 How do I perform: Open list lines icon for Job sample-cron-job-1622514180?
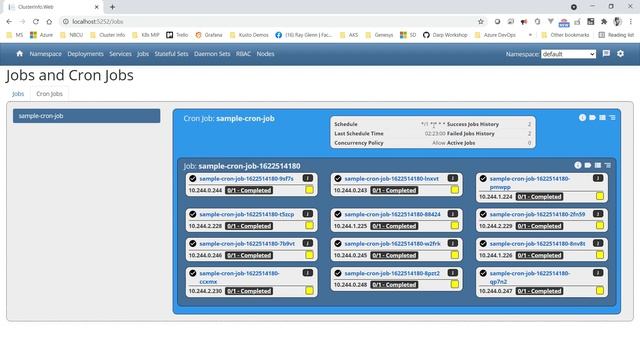click(x=608, y=165)
